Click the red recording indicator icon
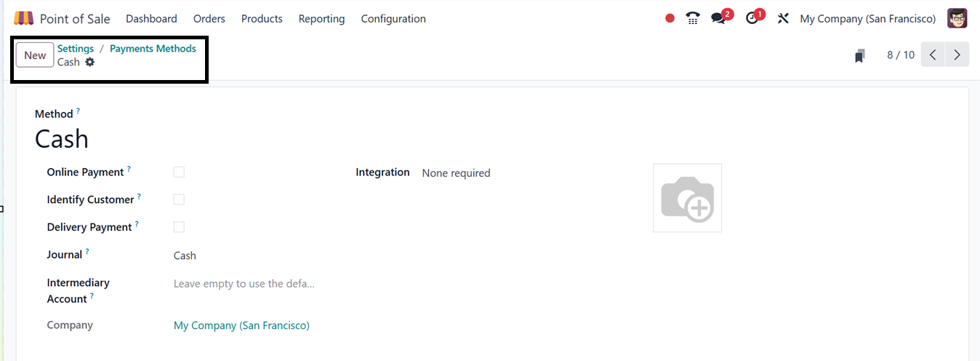The image size is (980, 361). (670, 19)
